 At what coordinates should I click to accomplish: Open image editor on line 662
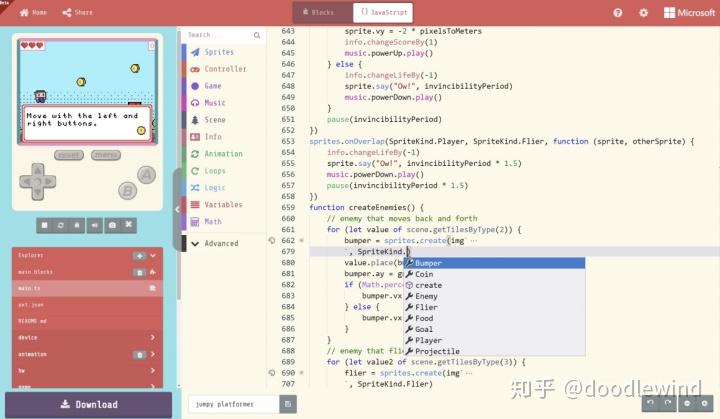tap(272, 240)
